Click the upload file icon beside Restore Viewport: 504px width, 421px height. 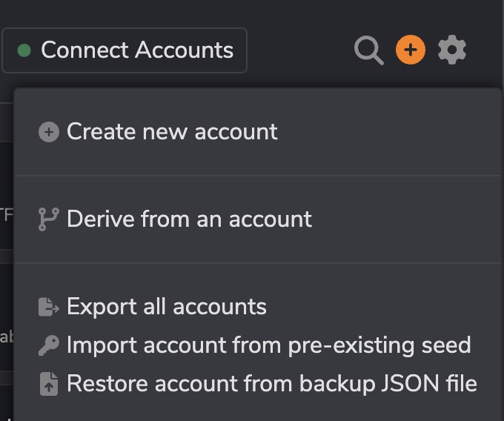[49, 384]
